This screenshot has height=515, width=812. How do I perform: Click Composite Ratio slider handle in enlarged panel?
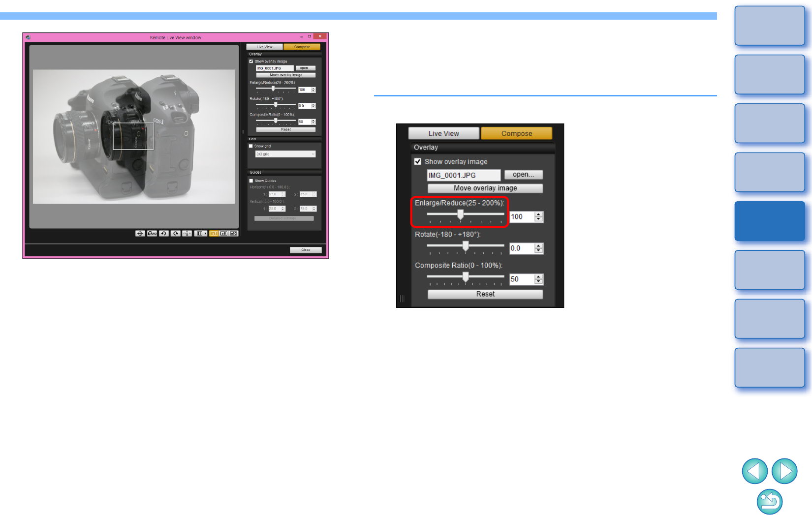tap(466, 277)
